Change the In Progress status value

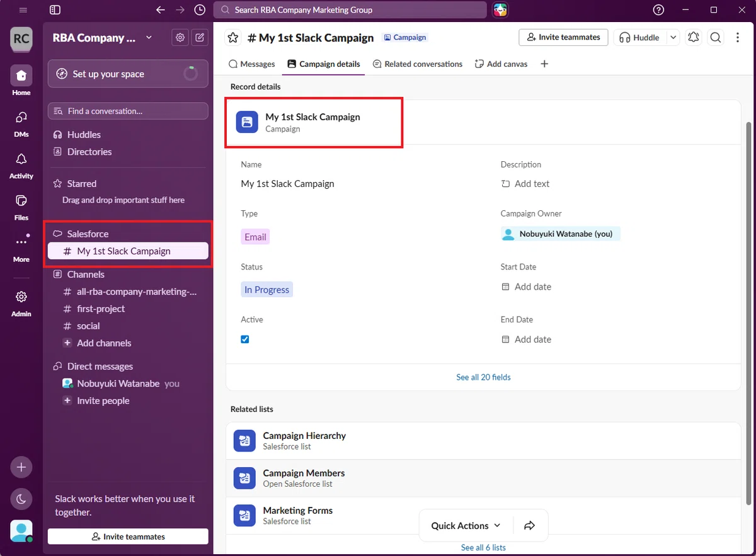[x=266, y=290]
